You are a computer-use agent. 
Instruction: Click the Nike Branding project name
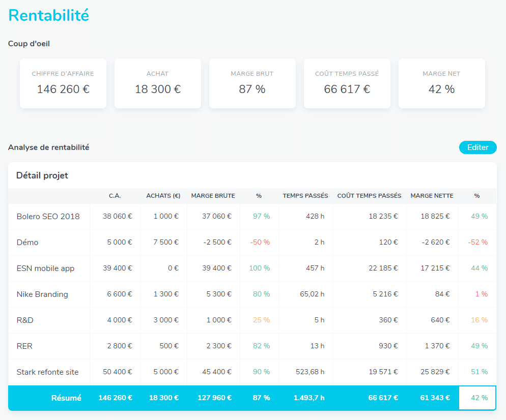pos(42,294)
